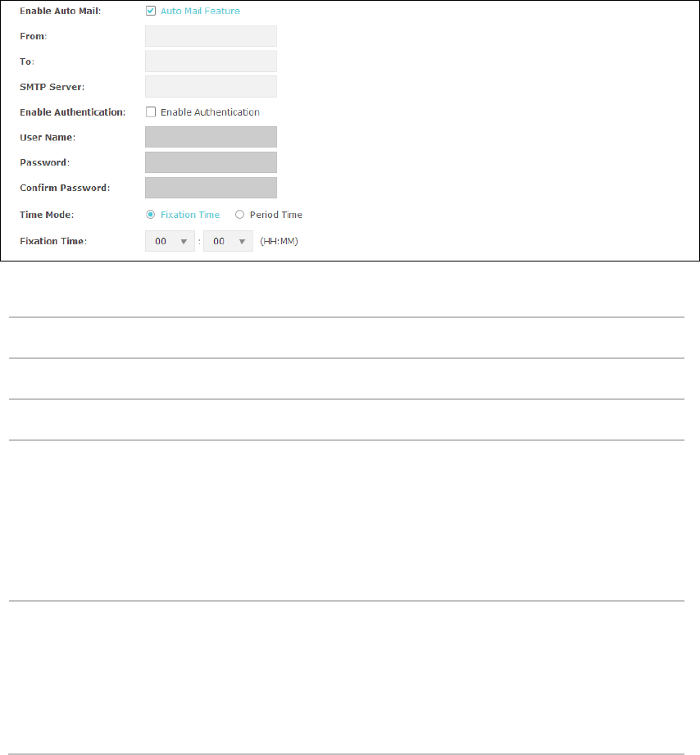Click the User Name field
The width and height of the screenshot is (700, 755).
pyautogui.click(x=211, y=137)
